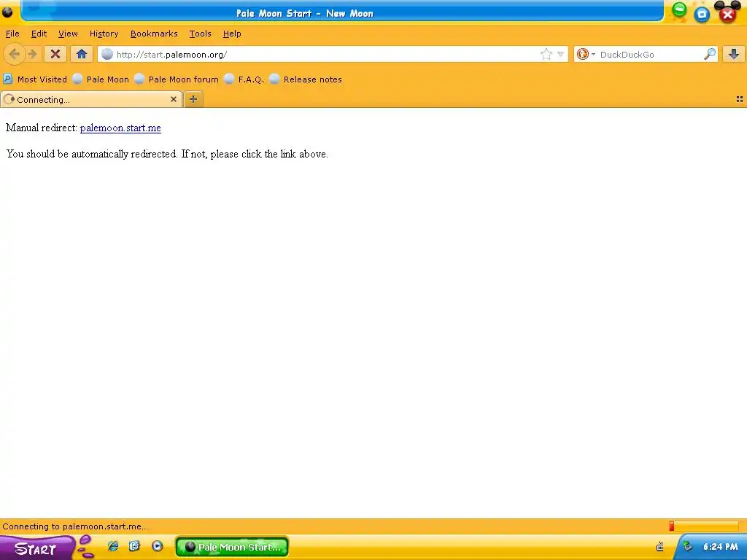The height and width of the screenshot is (560, 747).
Task: Click the small tray icon left of the clock area
Action: coord(659,547)
